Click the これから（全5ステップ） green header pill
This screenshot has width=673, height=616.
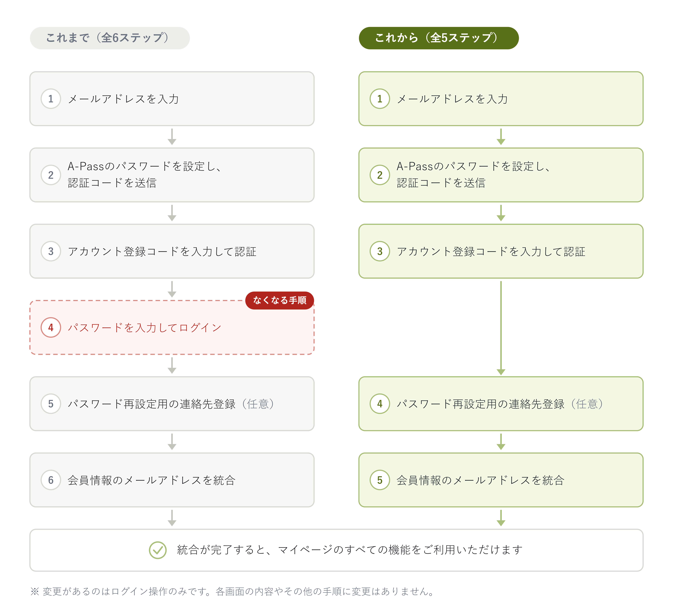tap(439, 38)
